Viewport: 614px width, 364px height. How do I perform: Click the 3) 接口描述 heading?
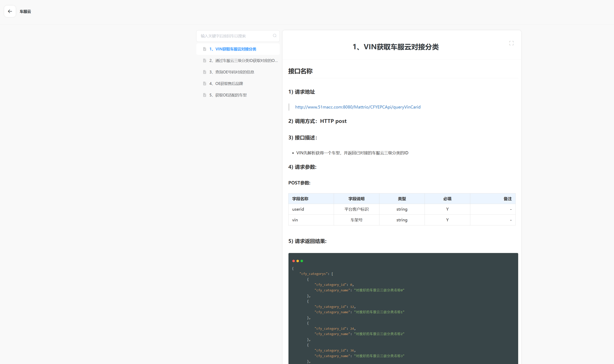(303, 138)
